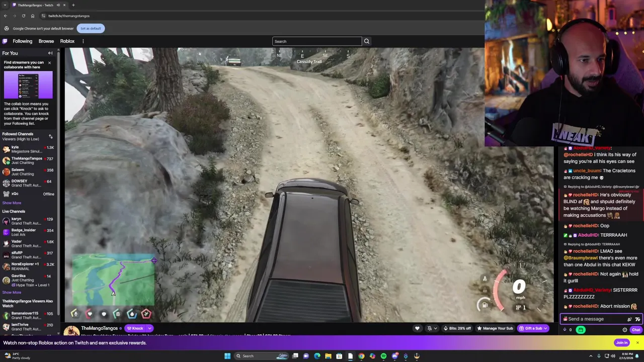
Task: Click the magnifier search button
Action: pyautogui.click(x=366, y=41)
